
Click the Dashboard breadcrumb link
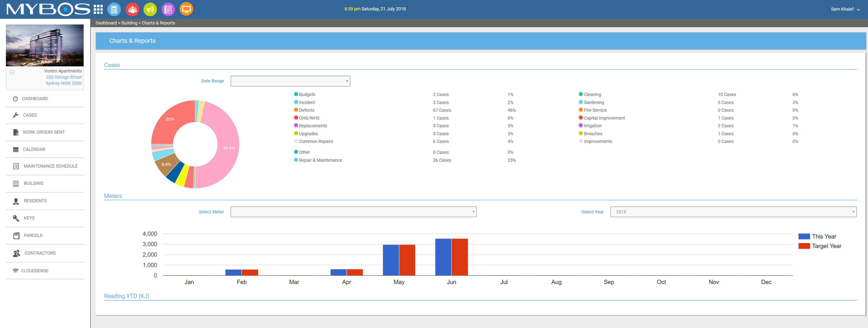(x=106, y=23)
